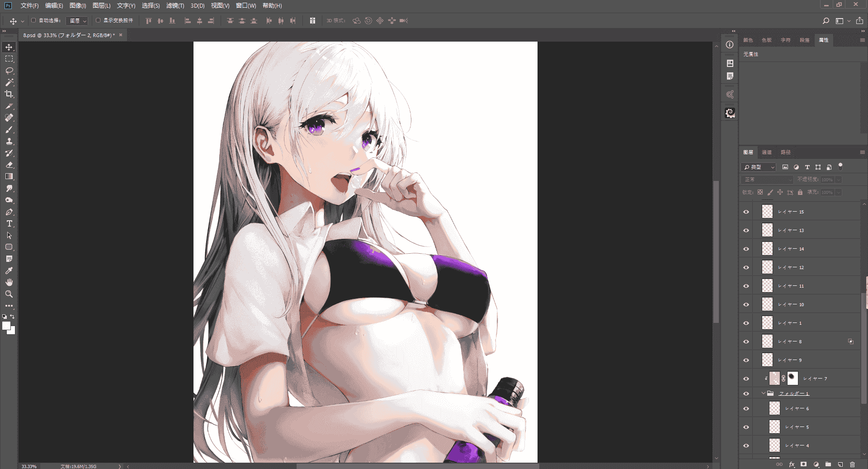This screenshot has width=868, height=469.
Task: Select the Lasso tool
Action: click(x=9, y=71)
